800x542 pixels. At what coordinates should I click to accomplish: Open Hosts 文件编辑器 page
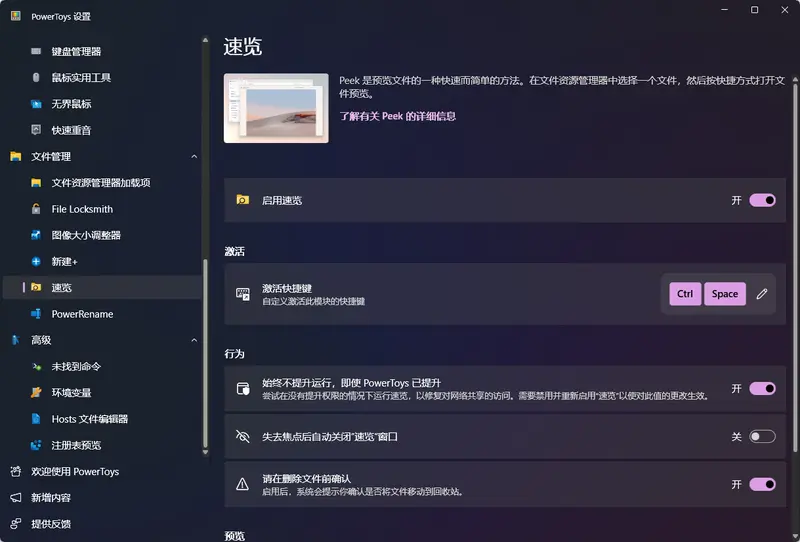tap(102, 419)
